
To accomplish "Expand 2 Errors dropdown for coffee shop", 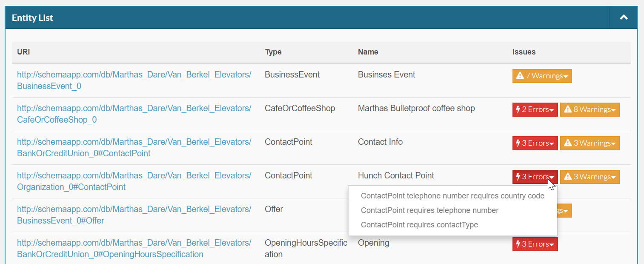I will 535,109.
